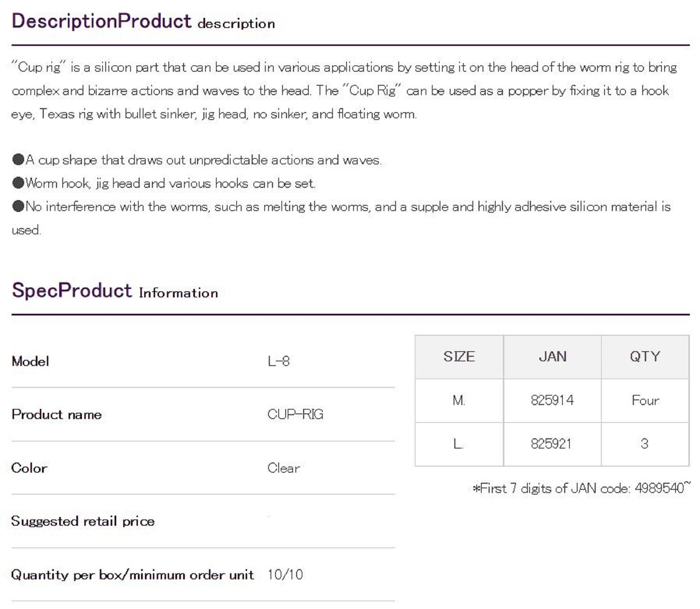Click the quantity cell reading Four
This screenshot has height=609, width=700.
pos(645,400)
